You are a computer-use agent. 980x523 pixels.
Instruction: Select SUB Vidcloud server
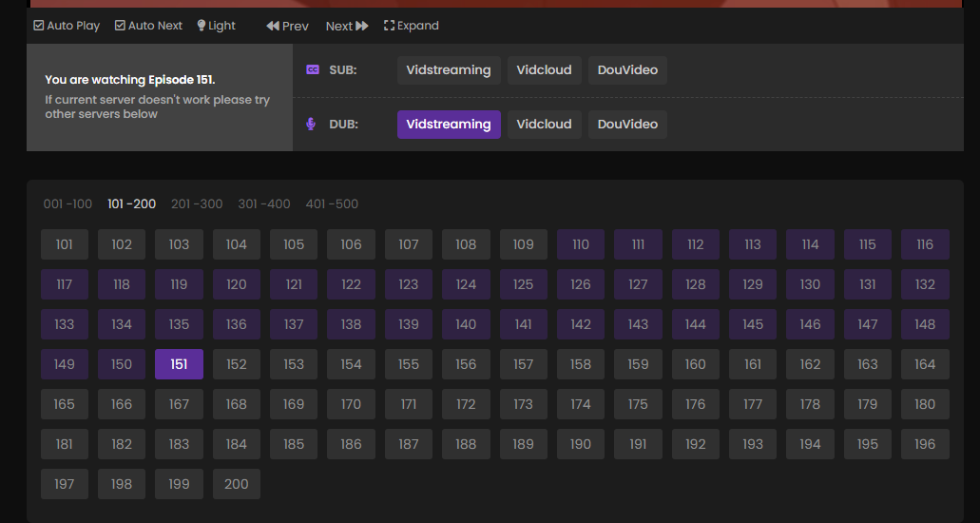click(545, 70)
